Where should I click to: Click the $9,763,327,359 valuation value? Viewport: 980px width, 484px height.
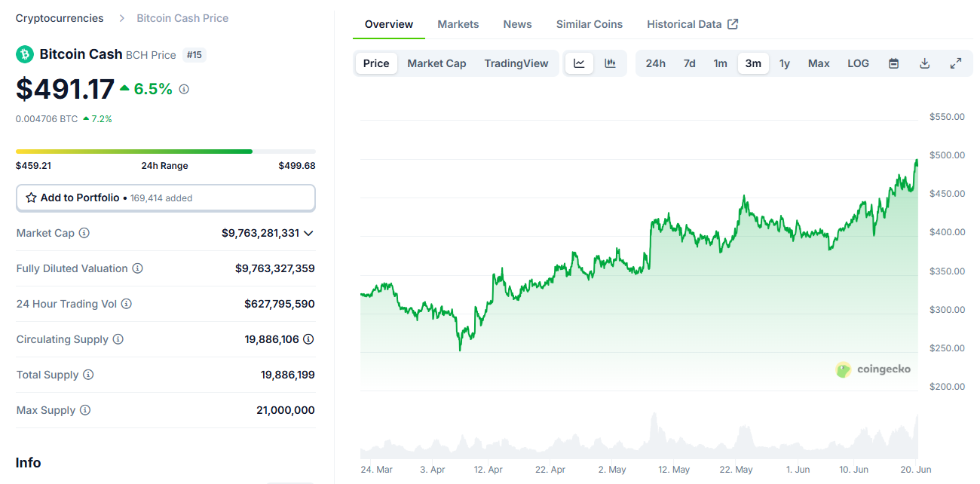(x=275, y=268)
